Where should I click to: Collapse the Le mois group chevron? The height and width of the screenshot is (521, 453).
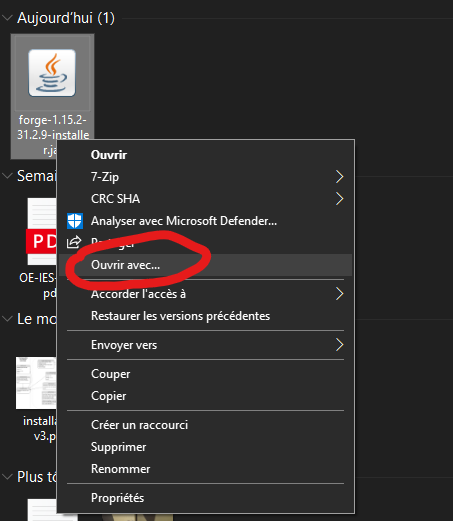(x=7, y=319)
